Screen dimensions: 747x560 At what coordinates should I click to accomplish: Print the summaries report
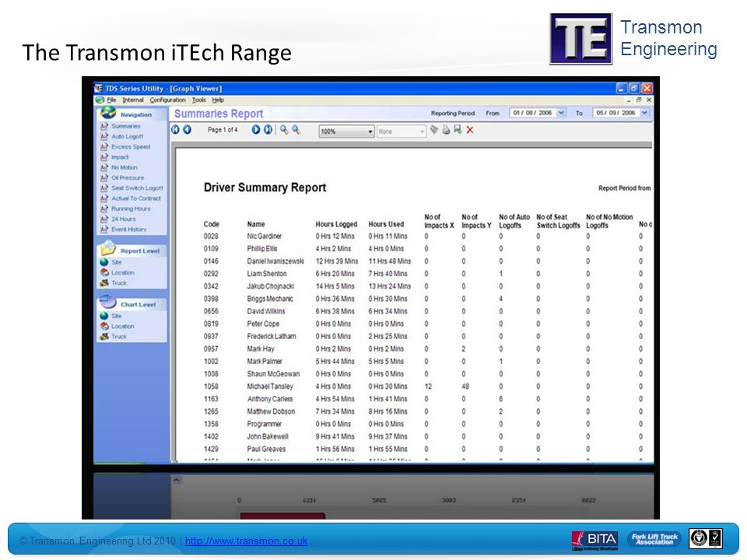[446, 130]
